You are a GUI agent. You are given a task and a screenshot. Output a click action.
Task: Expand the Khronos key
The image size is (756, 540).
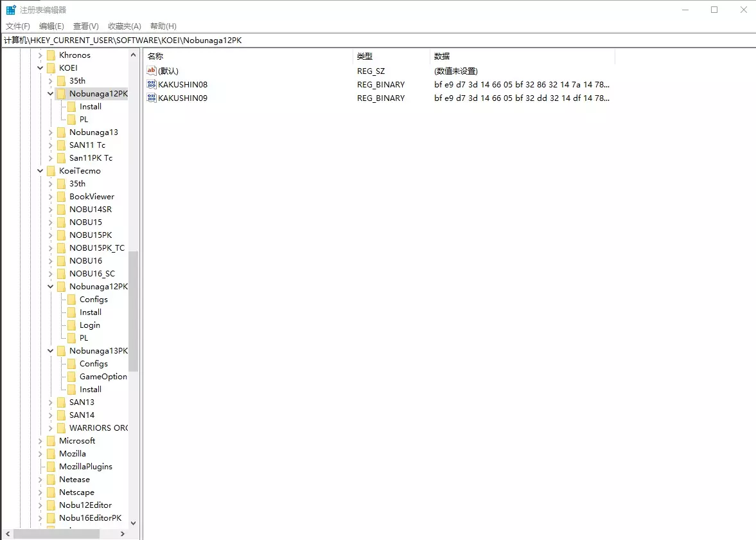pyautogui.click(x=40, y=55)
